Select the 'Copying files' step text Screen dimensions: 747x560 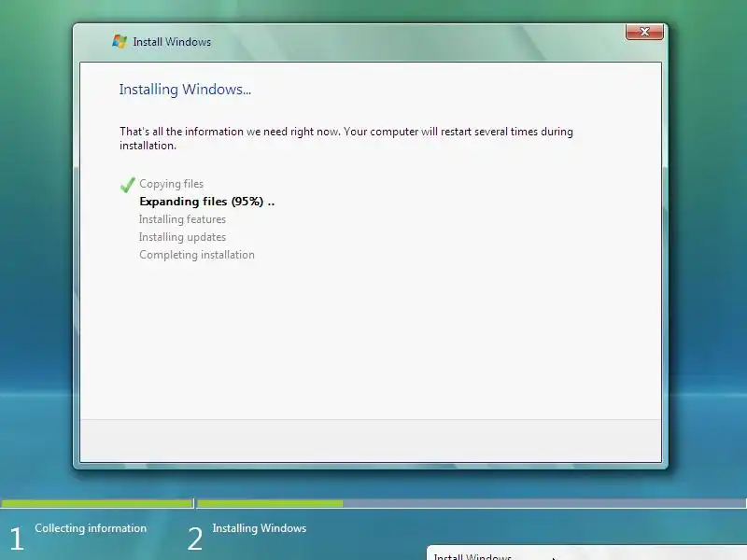[172, 184]
